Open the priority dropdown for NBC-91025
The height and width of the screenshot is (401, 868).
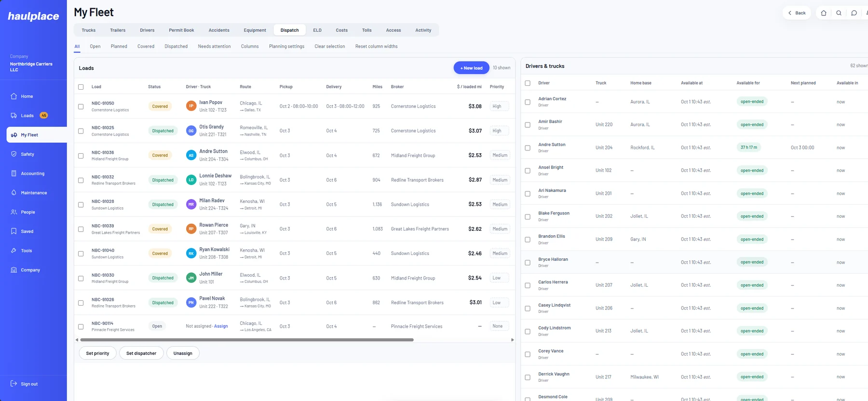coord(499,131)
